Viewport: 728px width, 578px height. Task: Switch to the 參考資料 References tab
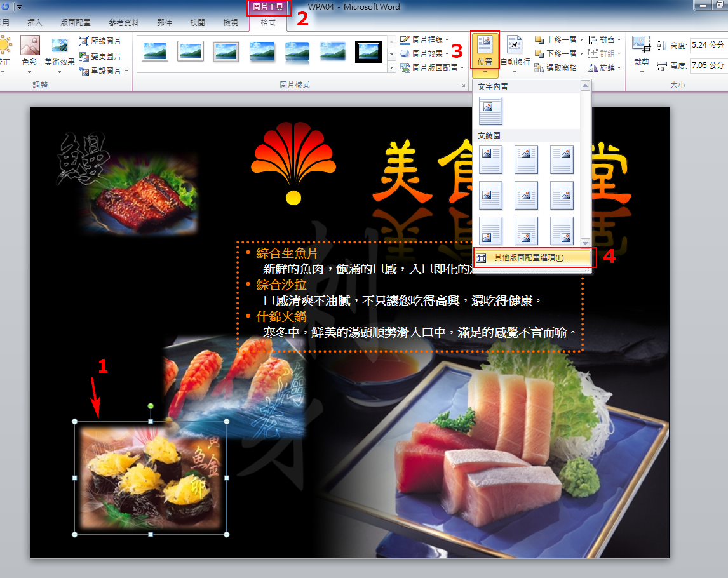point(124,22)
